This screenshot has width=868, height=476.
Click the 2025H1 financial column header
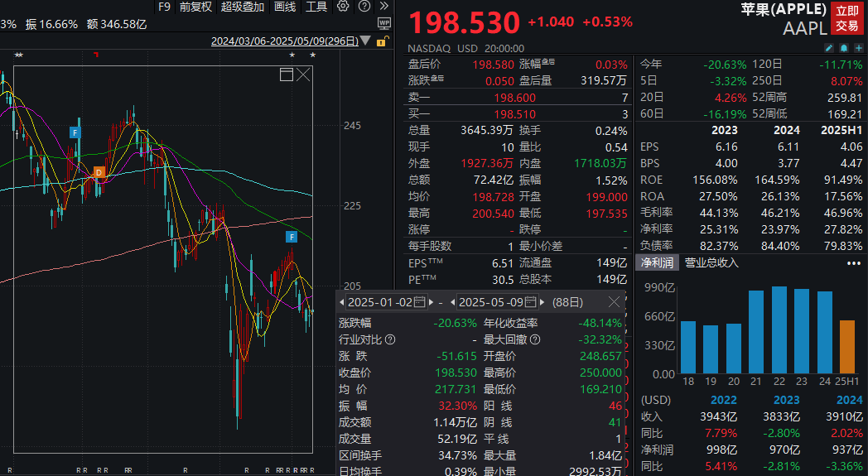point(841,130)
